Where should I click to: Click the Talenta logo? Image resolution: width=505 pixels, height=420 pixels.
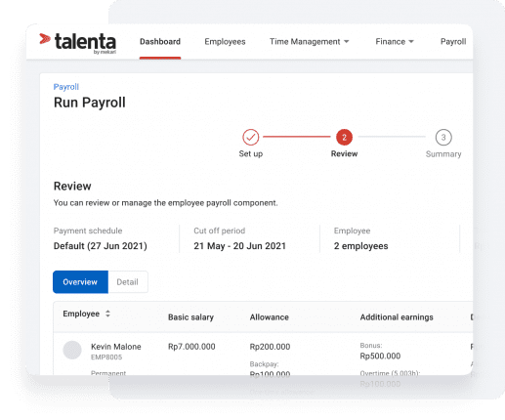pyautogui.click(x=77, y=43)
